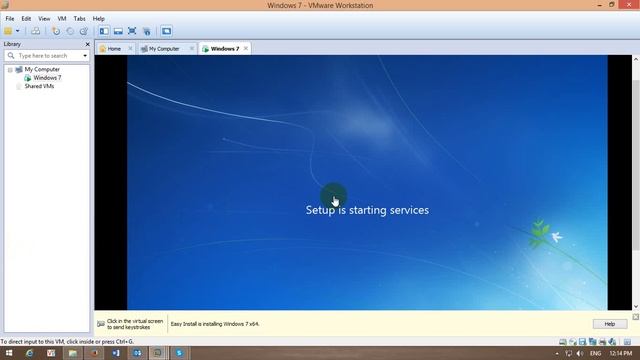This screenshot has height=360, width=640.
Task: Enter full screen mode icon
Action: click(132, 31)
